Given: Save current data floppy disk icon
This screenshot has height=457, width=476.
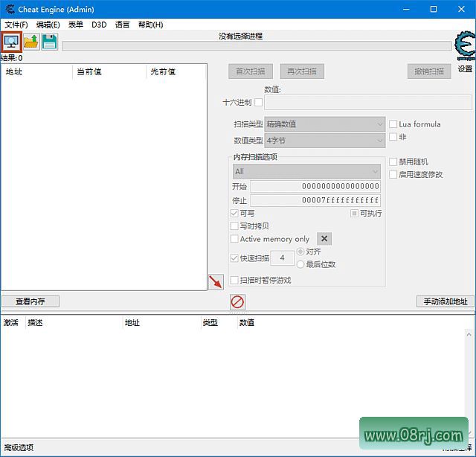Looking at the screenshot, I should coord(50,42).
